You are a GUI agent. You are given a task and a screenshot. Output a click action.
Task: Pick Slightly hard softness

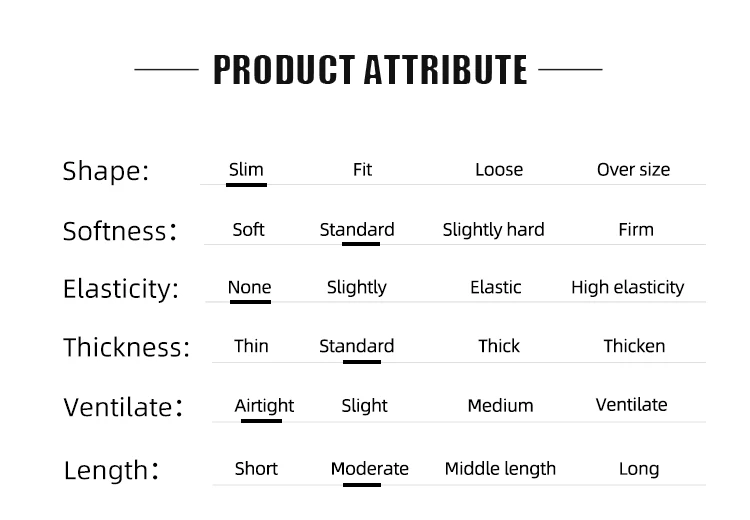pyautogui.click(x=493, y=230)
